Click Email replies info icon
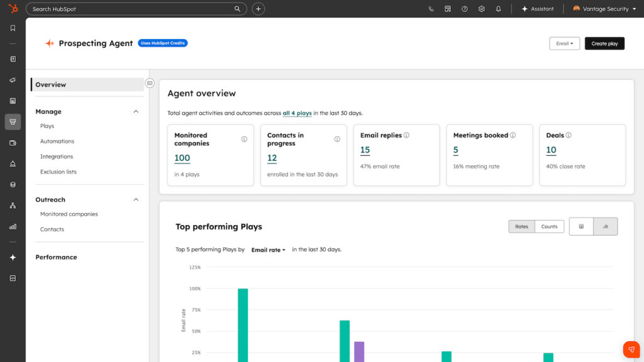 point(406,135)
